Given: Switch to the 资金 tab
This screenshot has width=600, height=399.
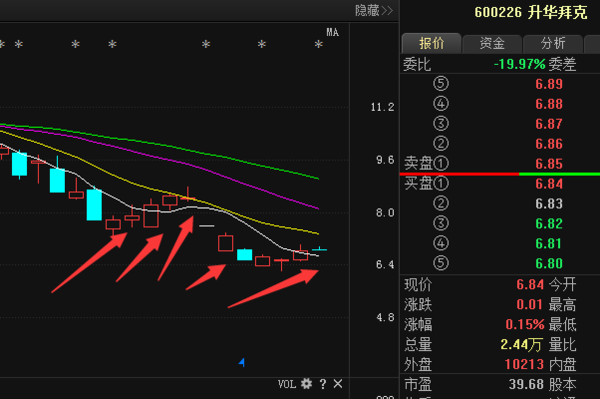Looking at the screenshot, I should tap(492, 43).
